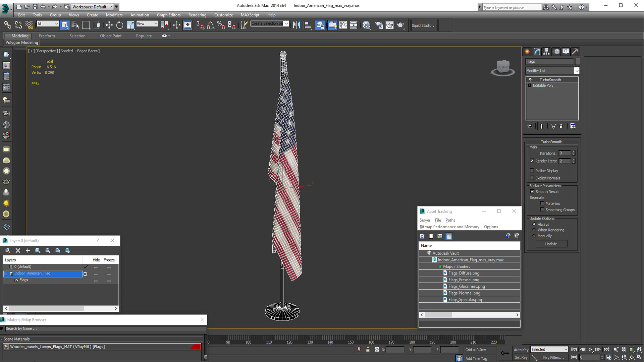Image resolution: width=644 pixels, height=362 pixels.
Task: Delete the highlighted layer in Layer dialog
Action: pos(18,250)
